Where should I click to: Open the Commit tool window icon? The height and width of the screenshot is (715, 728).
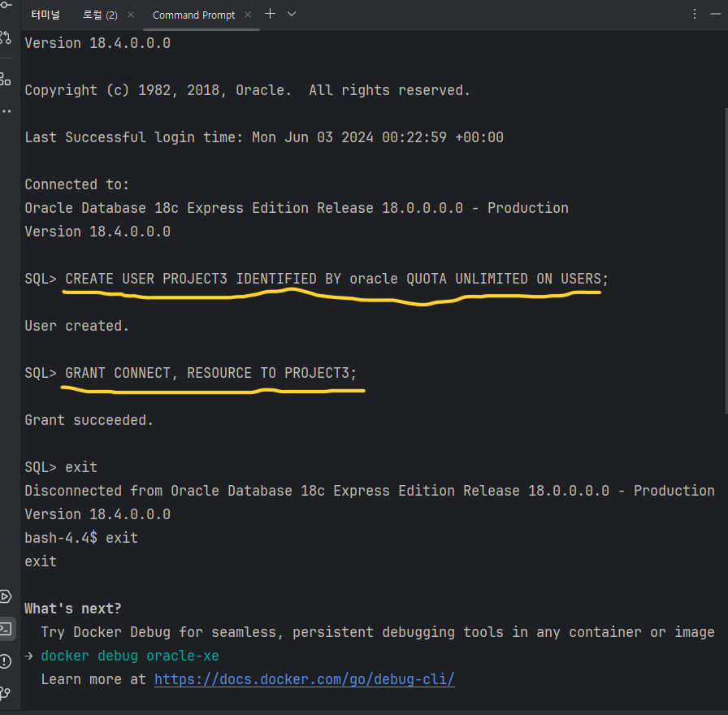point(6,5)
